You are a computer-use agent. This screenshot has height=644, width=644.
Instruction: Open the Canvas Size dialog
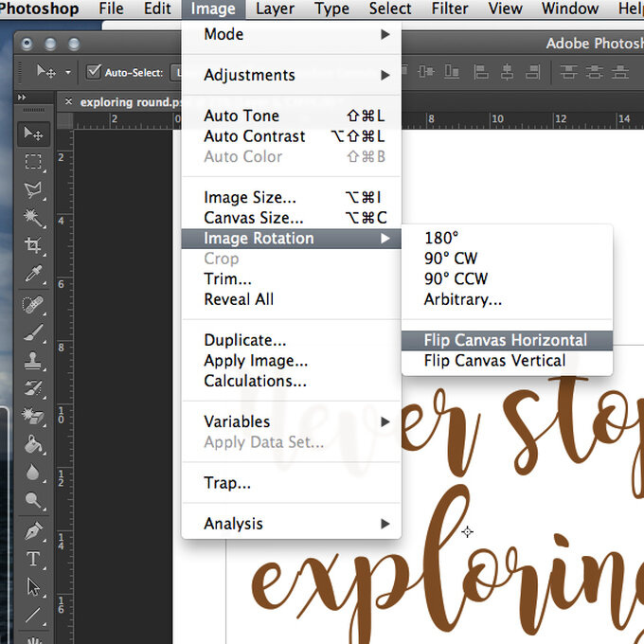[x=254, y=218]
